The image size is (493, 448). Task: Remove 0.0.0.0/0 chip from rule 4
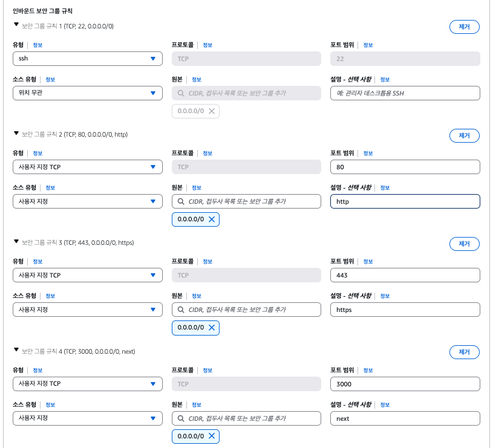tap(211, 436)
